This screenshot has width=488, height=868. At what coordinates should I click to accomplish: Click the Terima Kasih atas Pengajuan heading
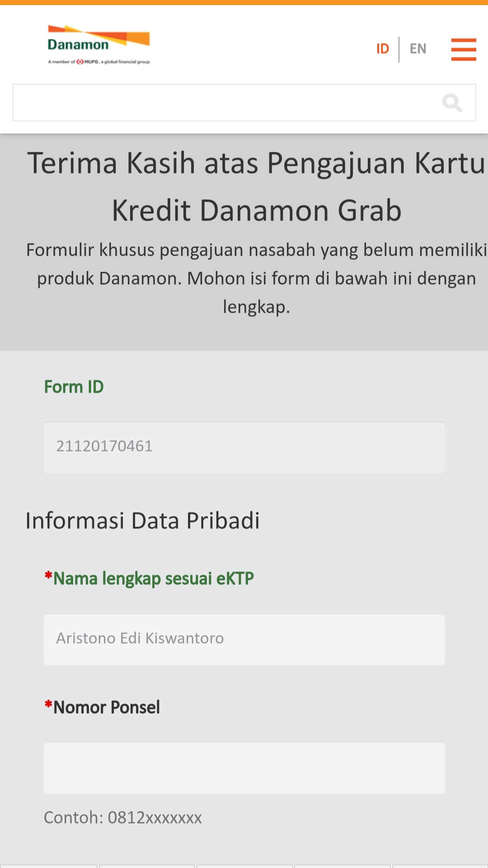(x=256, y=163)
